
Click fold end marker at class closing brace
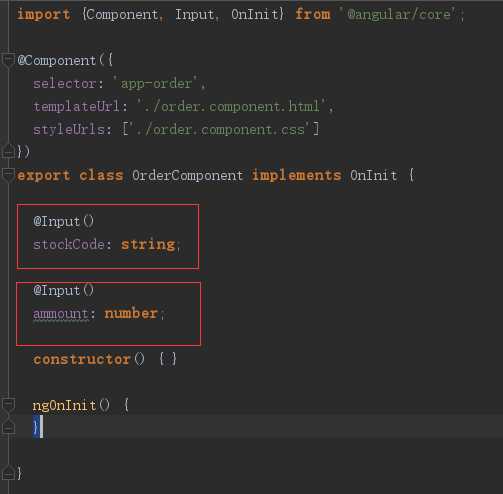click(x=8, y=473)
